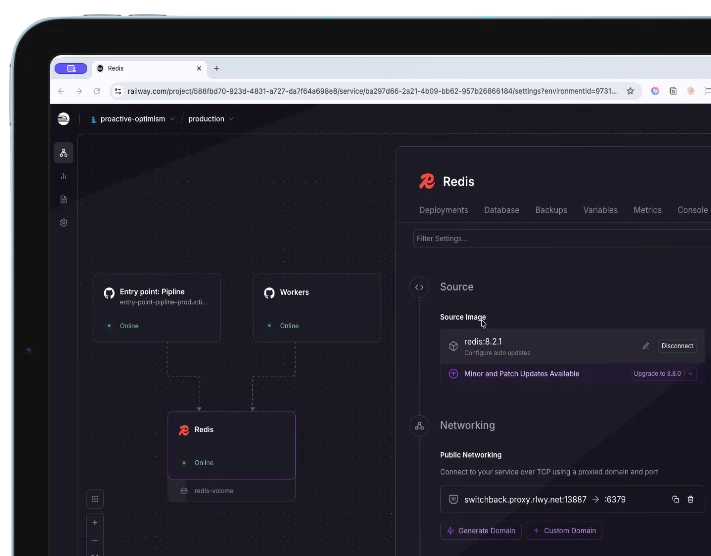Focus the Filter Settings input

(562, 239)
